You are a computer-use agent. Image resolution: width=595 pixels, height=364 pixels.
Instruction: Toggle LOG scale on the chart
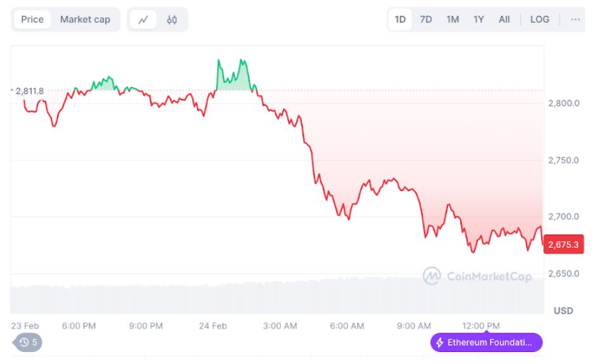pos(540,20)
